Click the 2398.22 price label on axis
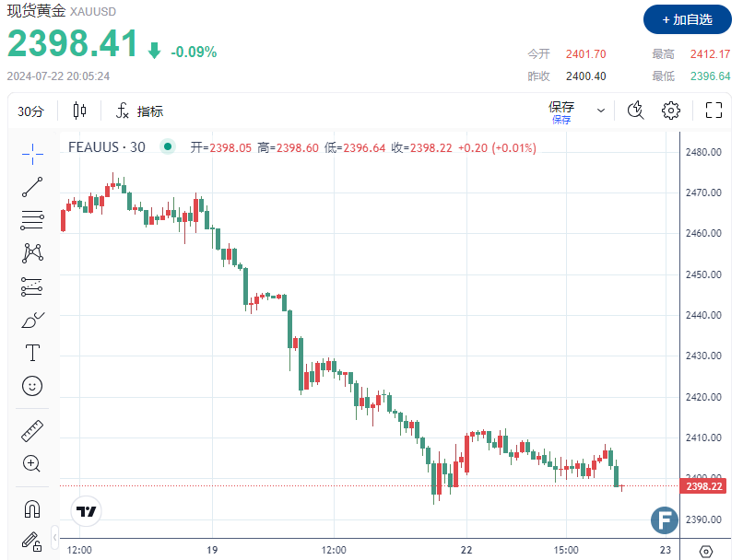The width and height of the screenshot is (743, 560). [x=702, y=486]
